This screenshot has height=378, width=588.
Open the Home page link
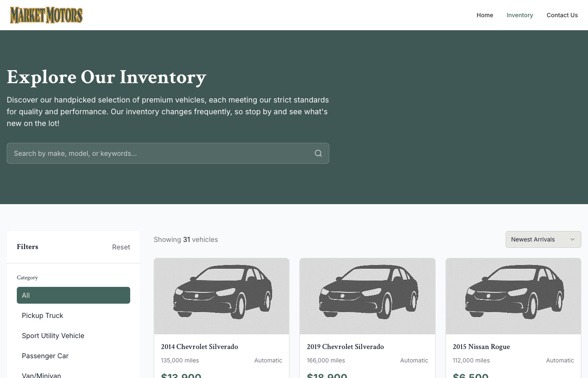pos(485,15)
